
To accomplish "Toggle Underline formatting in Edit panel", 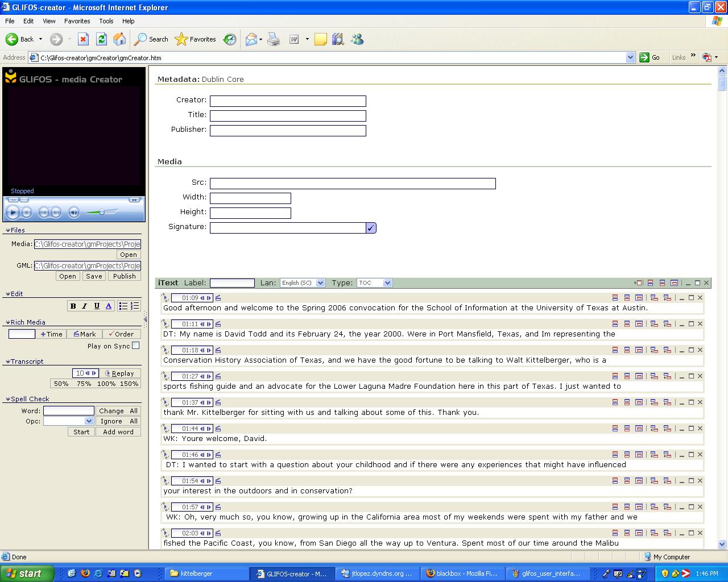I will (x=97, y=306).
